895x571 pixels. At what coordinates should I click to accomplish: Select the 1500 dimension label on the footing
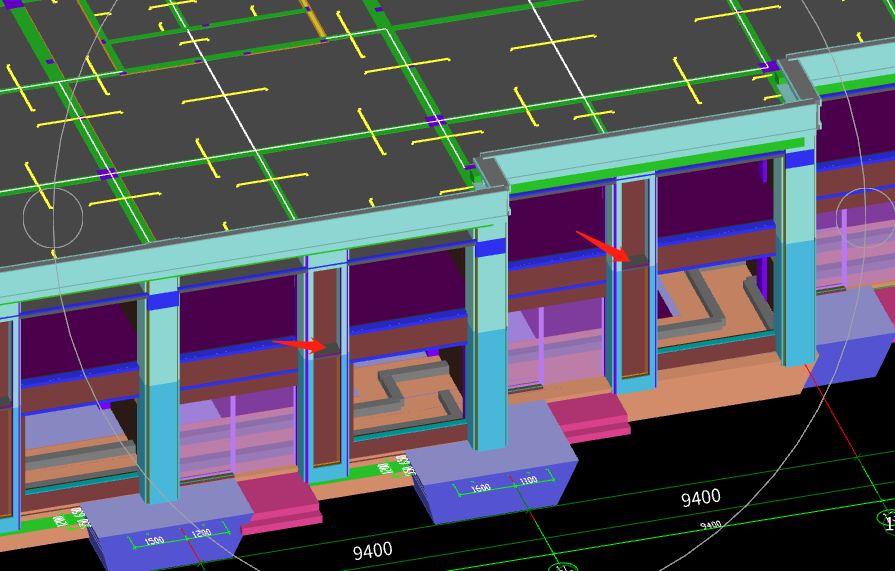click(x=154, y=540)
